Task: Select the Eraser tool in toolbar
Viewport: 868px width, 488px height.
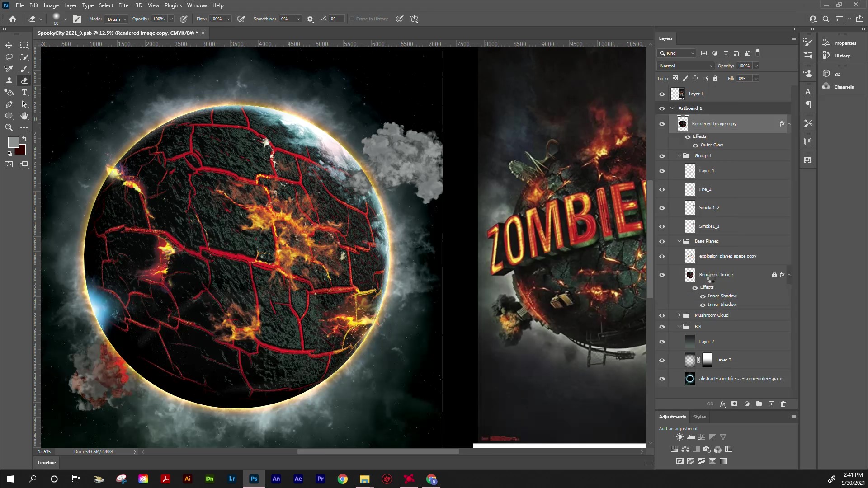Action: click(x=24, y=80)
